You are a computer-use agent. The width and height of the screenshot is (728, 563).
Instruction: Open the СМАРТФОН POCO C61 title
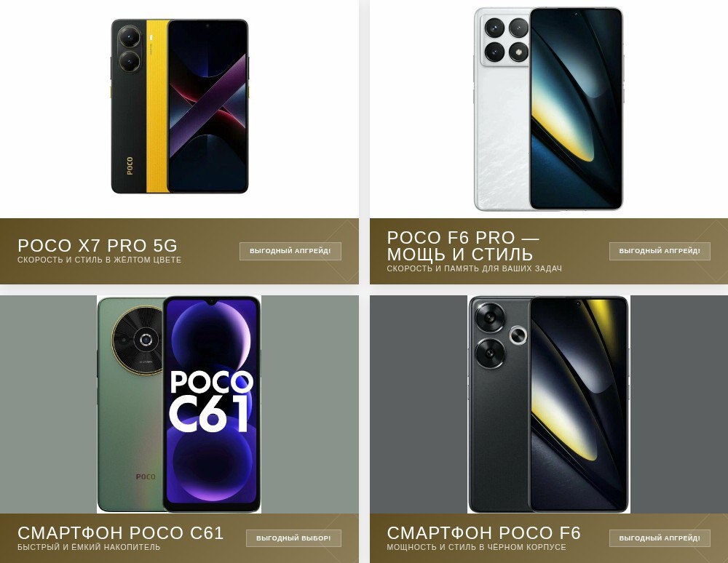click(x=121, y=532)
